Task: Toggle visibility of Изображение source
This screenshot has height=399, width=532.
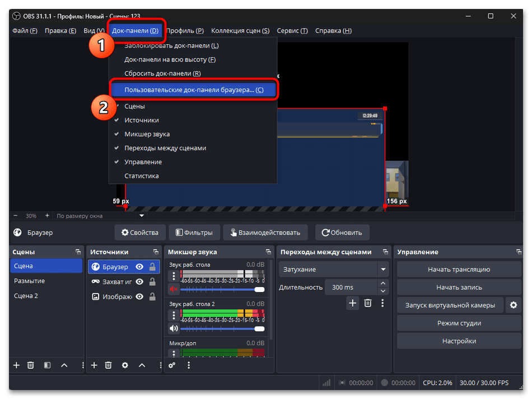Action: click(139, 297)
